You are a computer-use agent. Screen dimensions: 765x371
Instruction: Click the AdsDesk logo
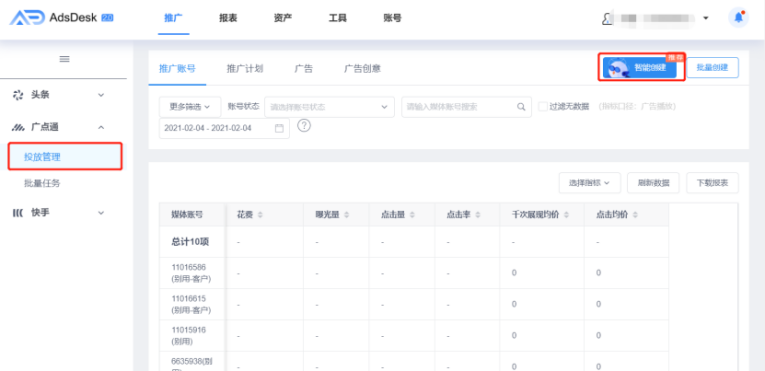[x=61, y=18]
